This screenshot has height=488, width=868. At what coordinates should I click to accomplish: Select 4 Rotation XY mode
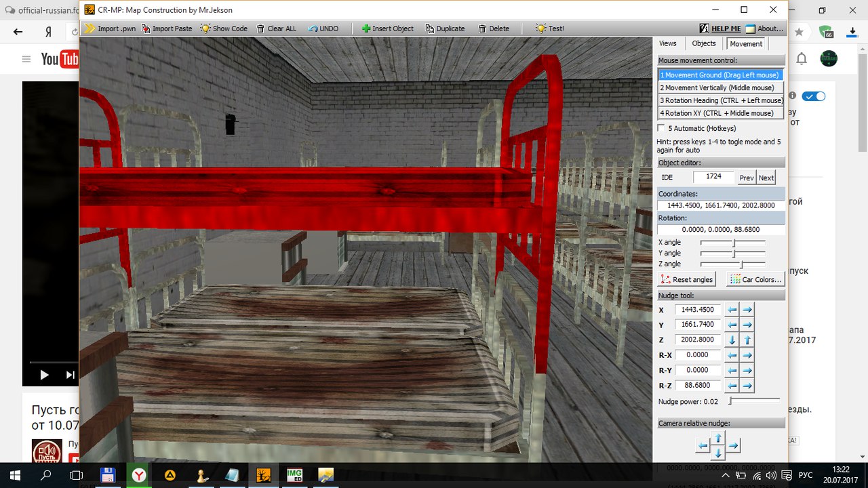721,113
